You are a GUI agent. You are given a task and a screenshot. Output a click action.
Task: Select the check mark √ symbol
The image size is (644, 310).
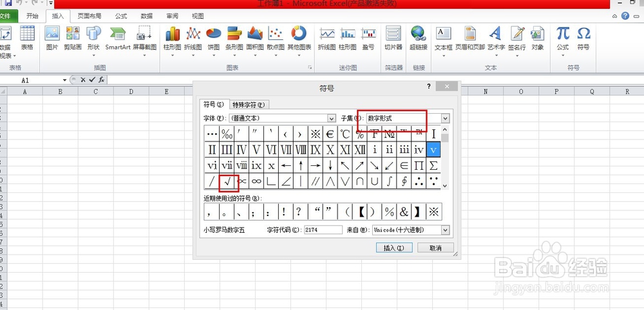227,181
